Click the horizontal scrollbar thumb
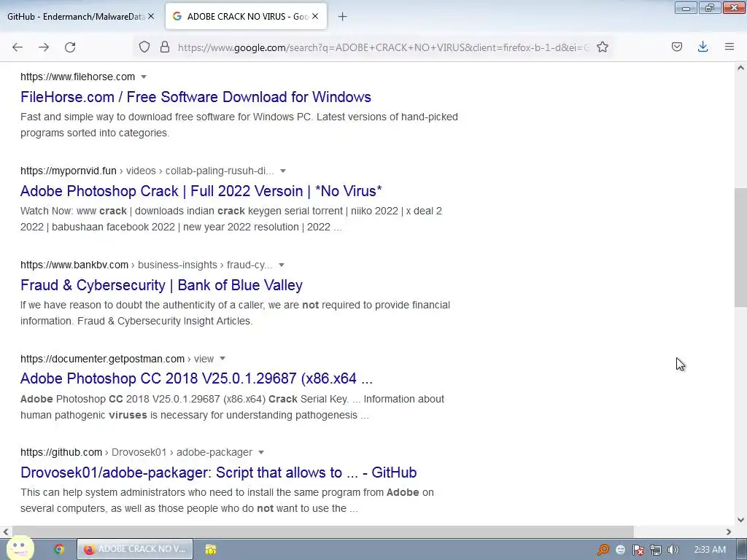This screenshot has width=747, height=560. pos(323,532)
